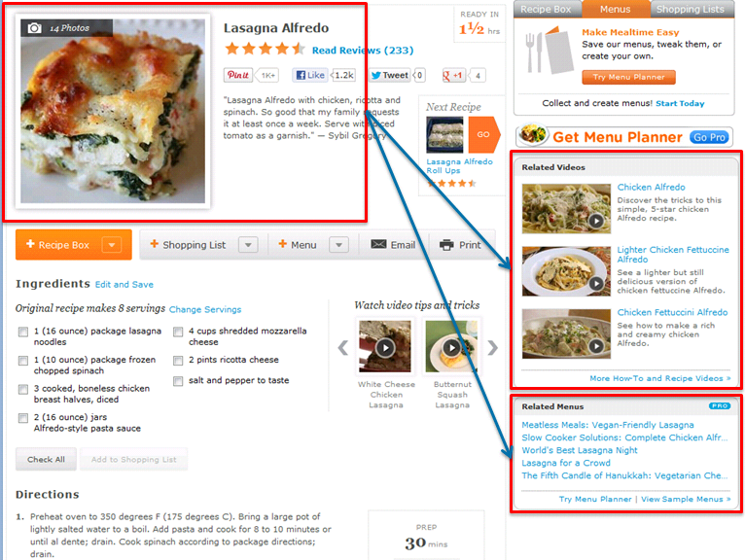The image size is (745, 560).
Task: Show next video tips with right arrow
Action: (x=493, y=348)
